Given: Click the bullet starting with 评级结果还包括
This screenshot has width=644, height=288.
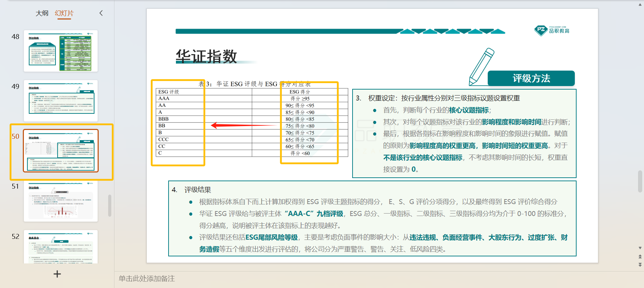Looking at the screenshot, I should tap(383, 243).
